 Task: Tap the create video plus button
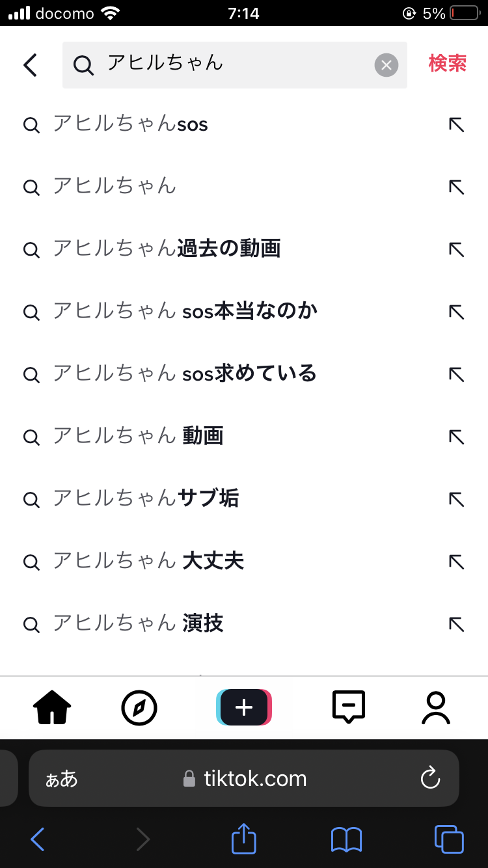(x=244, y=707)
